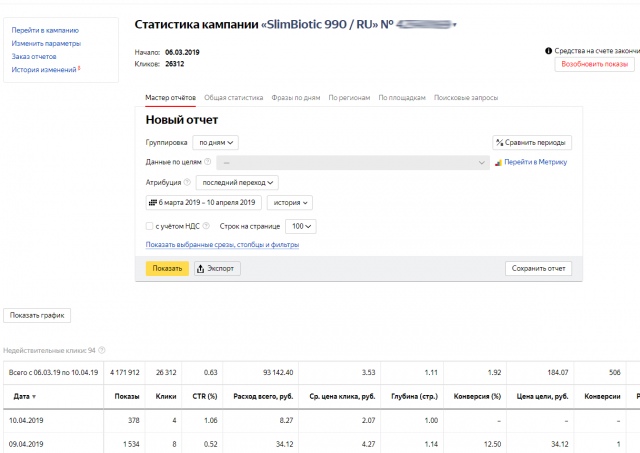The height and width of the screenshot is (453, 640).
Task: Switch to По площадкам tab
Action: (402, 98)
